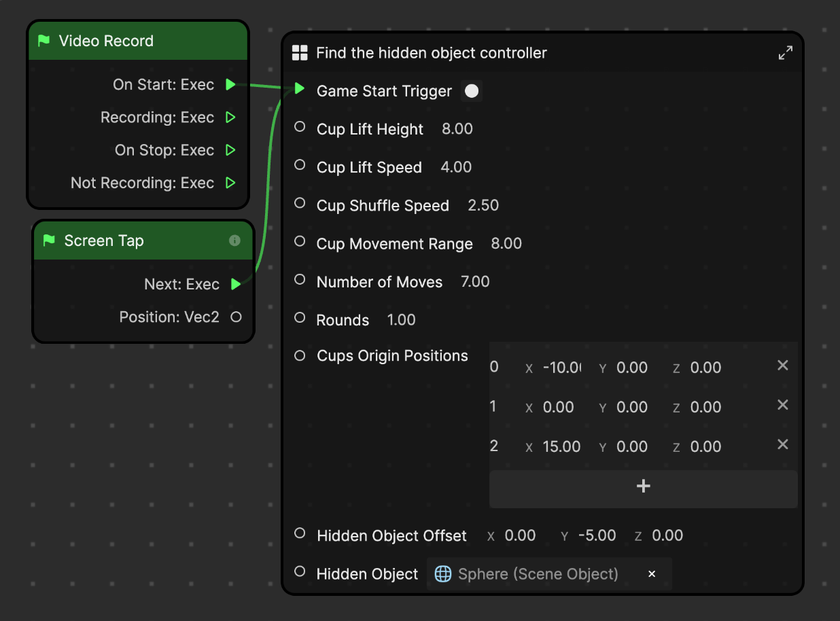Click the On Start Exec output port

pos(230,85)
